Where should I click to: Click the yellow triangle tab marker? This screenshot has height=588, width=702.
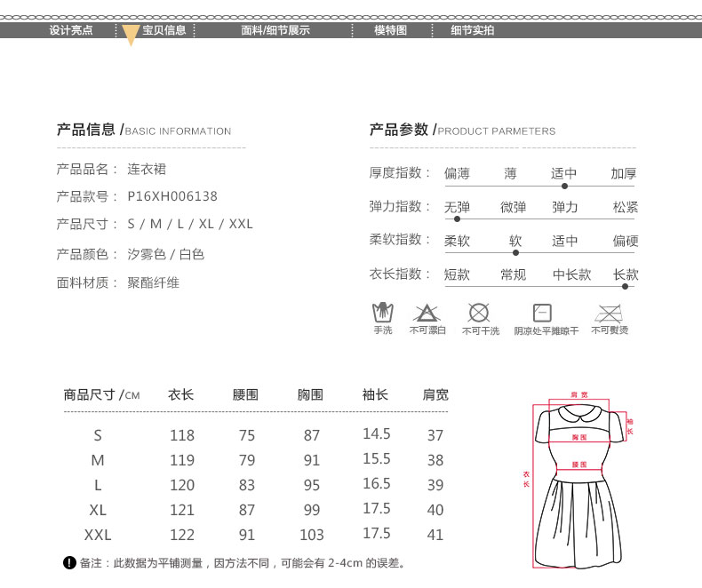[x=131, y=35]
